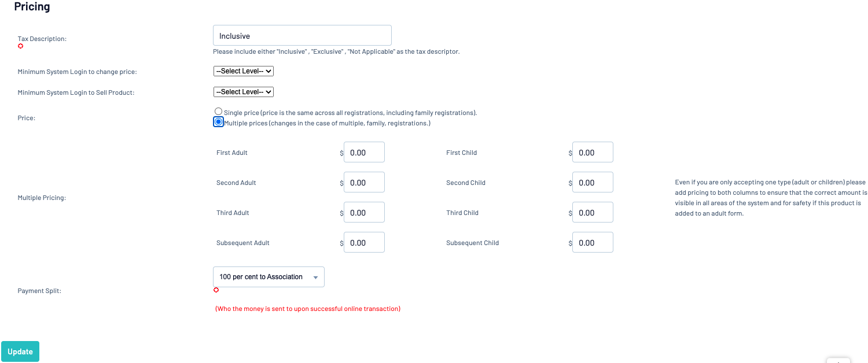This screenshot has width=868, height=363.
Task: Open Minimum Login to change price dropdown
Action: click(x=243, y=71)
